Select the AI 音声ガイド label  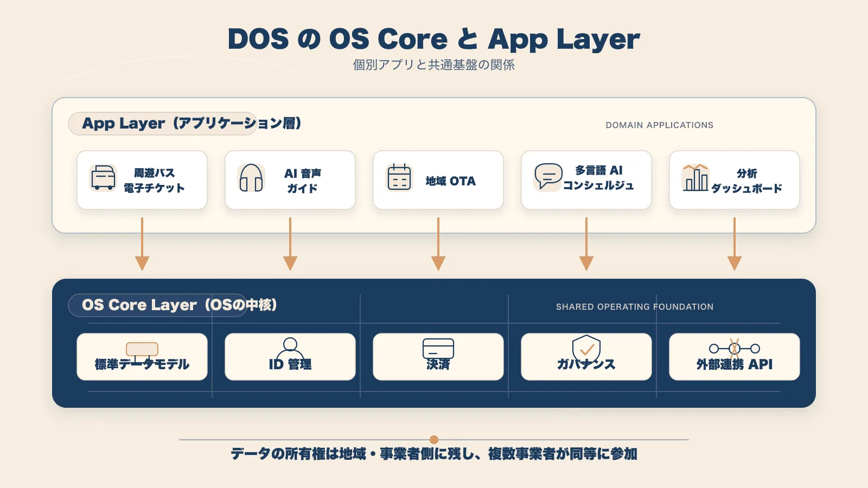tap(303, 181)
